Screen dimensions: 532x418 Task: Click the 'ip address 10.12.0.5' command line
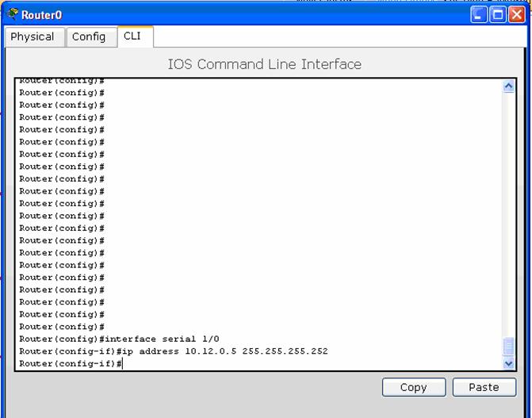coord(173,351)
